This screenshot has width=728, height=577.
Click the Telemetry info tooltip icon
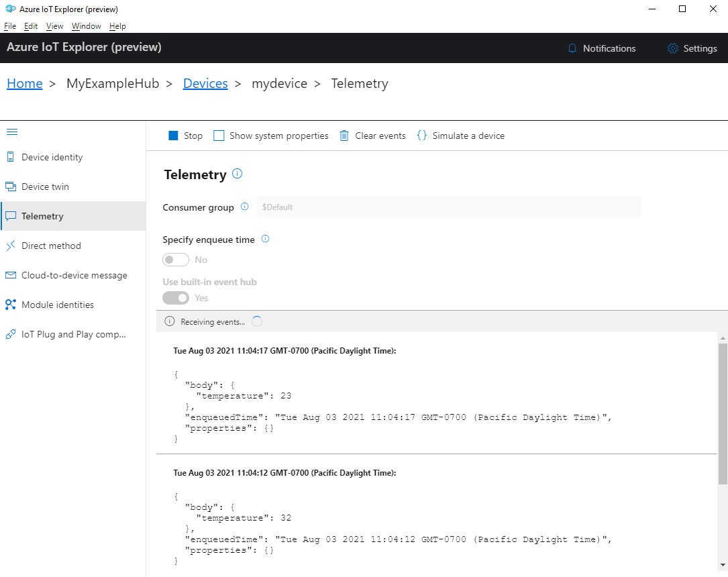click(x=236, y=173)
